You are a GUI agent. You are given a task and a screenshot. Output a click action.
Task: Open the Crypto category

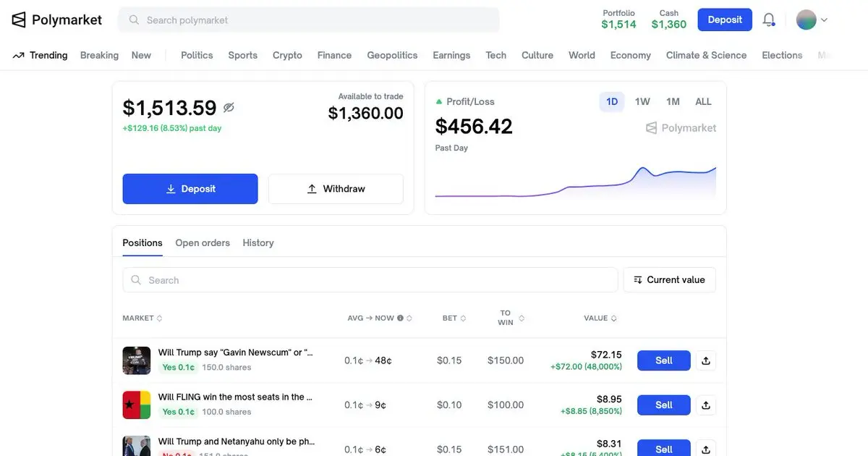click(287, 55)
